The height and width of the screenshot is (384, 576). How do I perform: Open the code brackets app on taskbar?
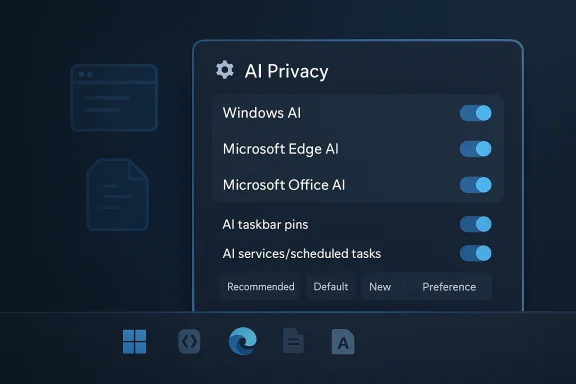tap(189, 342)
